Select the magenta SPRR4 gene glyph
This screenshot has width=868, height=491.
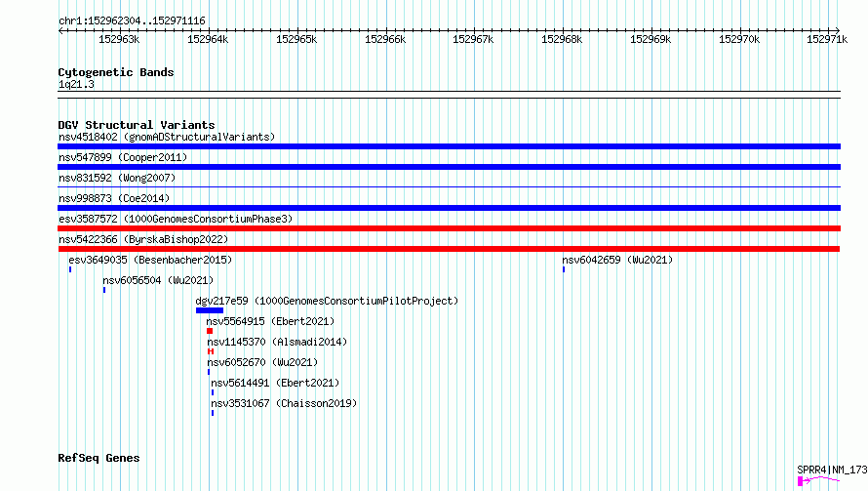818,480
